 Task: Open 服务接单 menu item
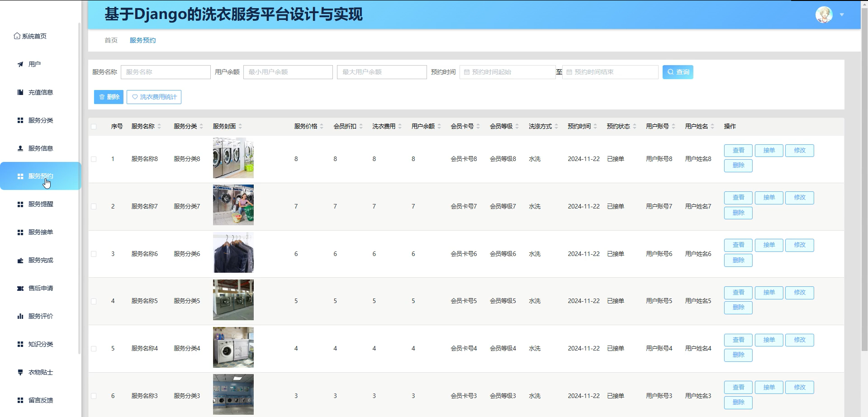40,232
